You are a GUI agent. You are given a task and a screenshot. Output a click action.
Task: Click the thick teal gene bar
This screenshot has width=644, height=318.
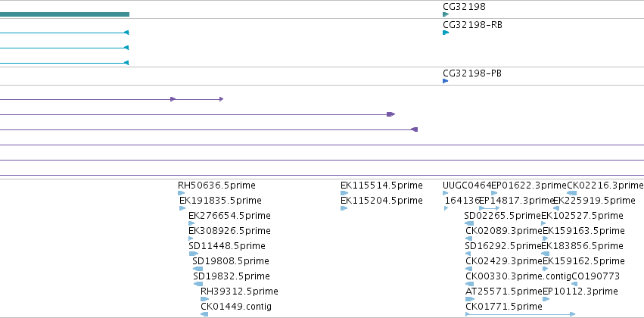[x=64, y=14]
